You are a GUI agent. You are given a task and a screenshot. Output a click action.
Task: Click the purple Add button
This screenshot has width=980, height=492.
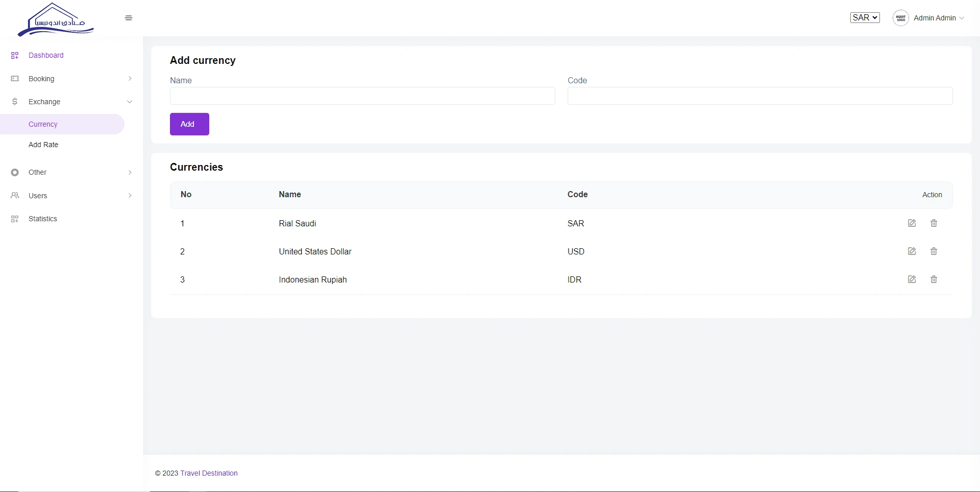pyautogui.click(x=189, y=124)
